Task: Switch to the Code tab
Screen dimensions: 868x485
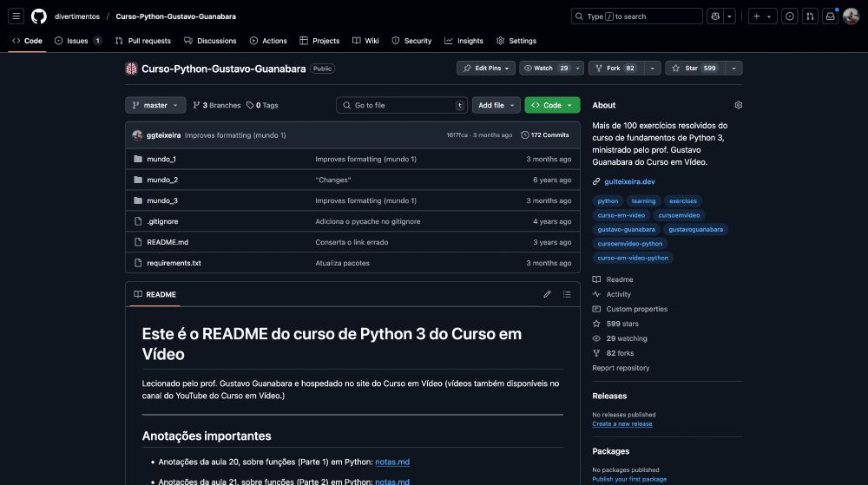Action: coord(27,41)
